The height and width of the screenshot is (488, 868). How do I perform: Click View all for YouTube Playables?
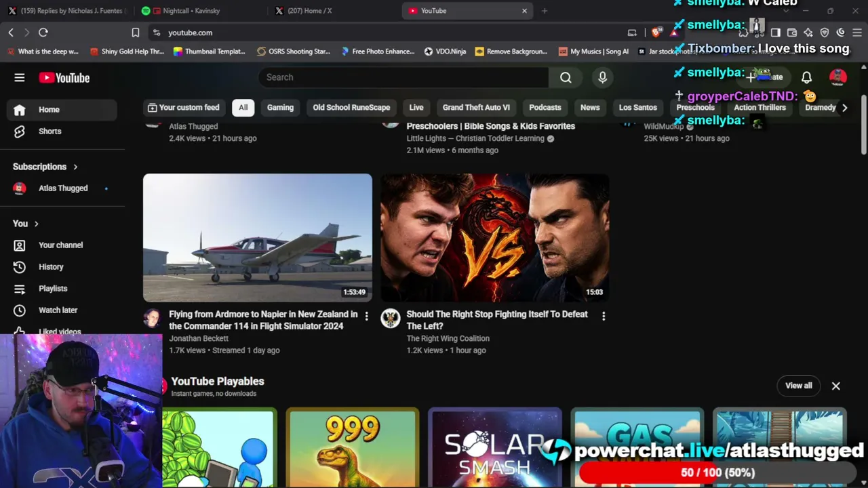point(798,386)
